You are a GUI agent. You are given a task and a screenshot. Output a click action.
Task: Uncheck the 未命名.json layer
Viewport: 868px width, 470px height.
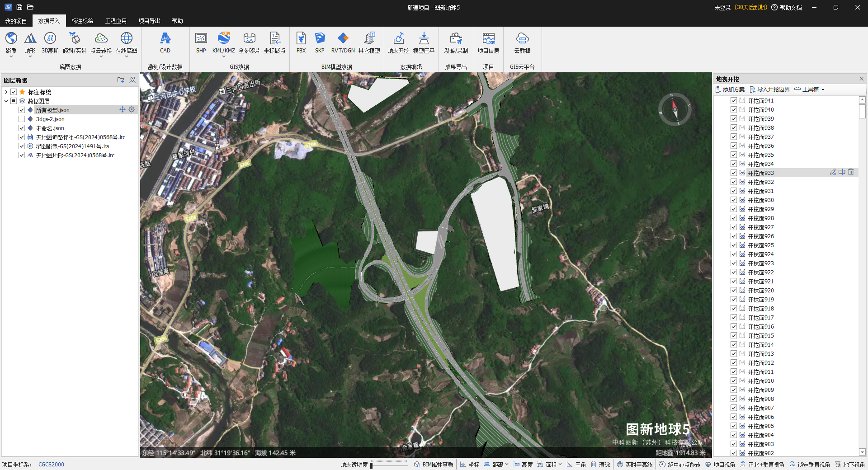point(22,128)
